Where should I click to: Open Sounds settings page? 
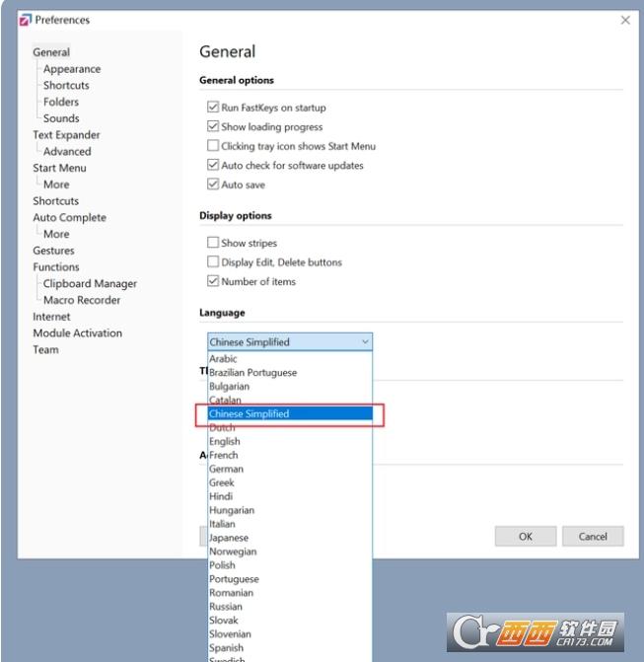(x=61, y=118)
